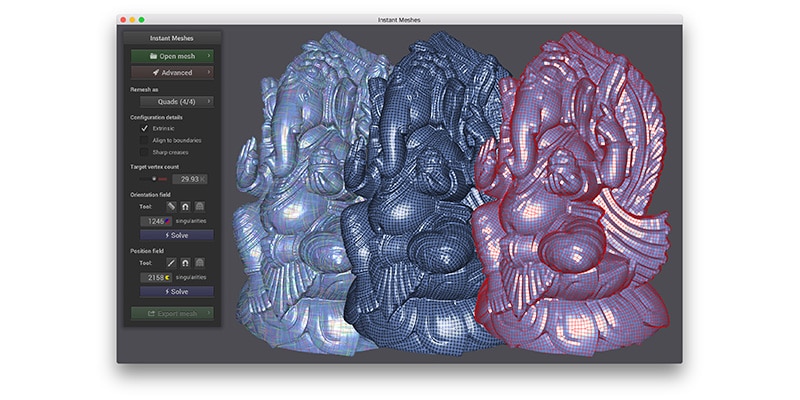Enable Align to boundaries option
Image resolution: width=800 pixels, height=400 pixels.
(x=144, y=140)
